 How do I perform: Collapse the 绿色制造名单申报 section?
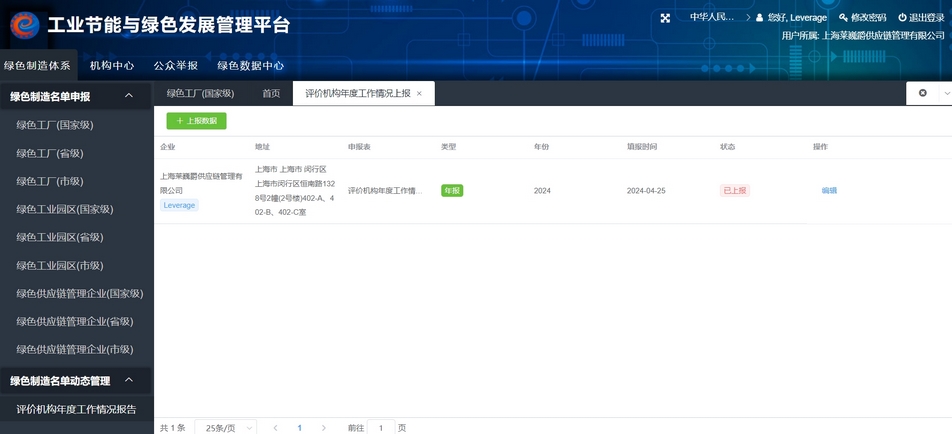(128, 96)
